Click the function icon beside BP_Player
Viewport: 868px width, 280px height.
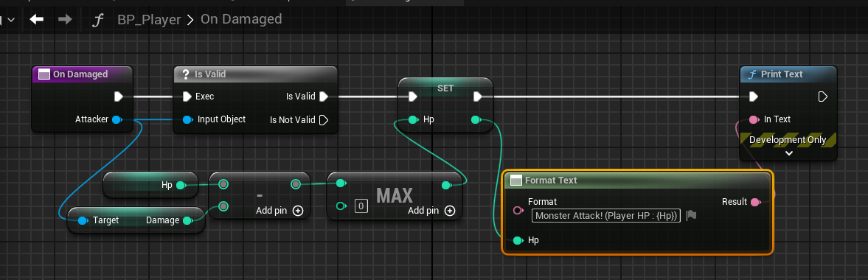pyautogui.click(x=99, y=20)
